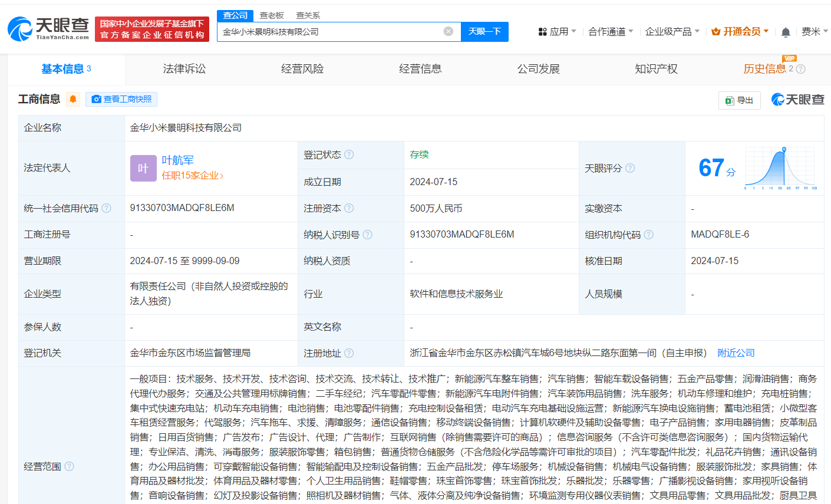Click the 天眼一下 search button
The width and height of the screenshot is (831, 504).
(484, 31)
